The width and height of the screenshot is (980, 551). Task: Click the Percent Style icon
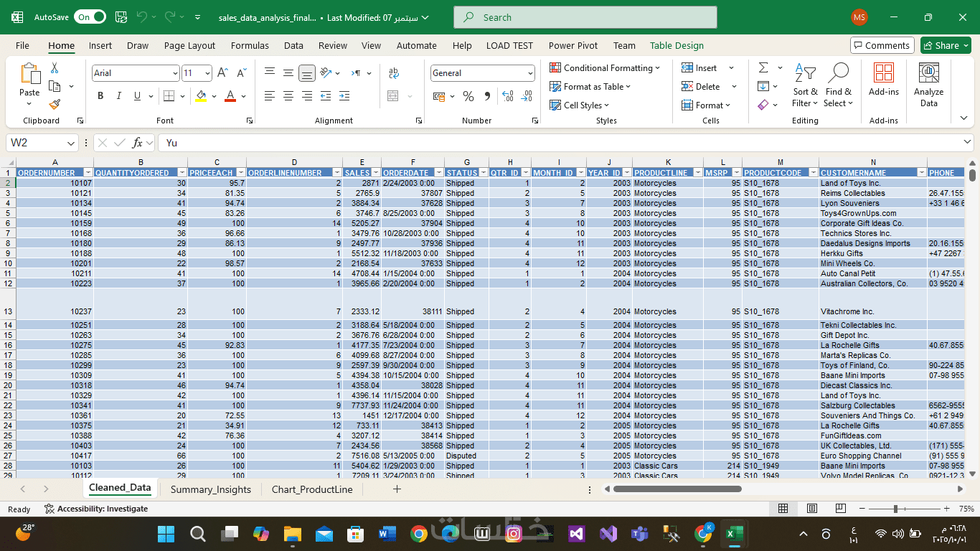(x=468, y=96)
